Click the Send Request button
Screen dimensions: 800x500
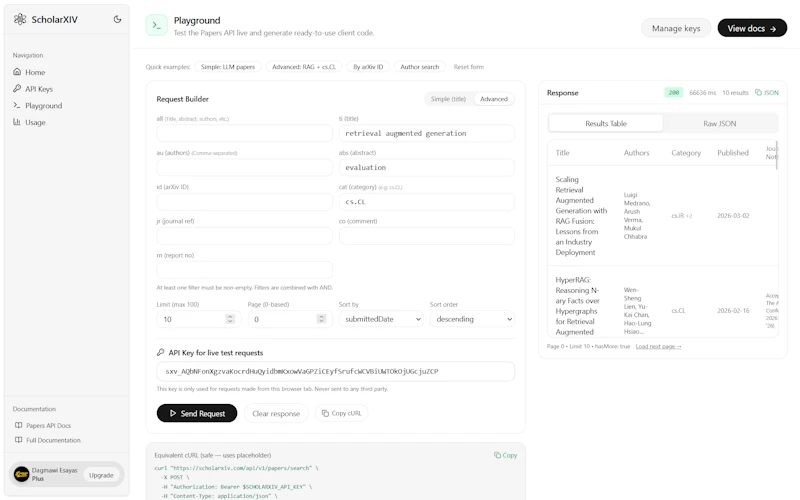pos(197,413)
